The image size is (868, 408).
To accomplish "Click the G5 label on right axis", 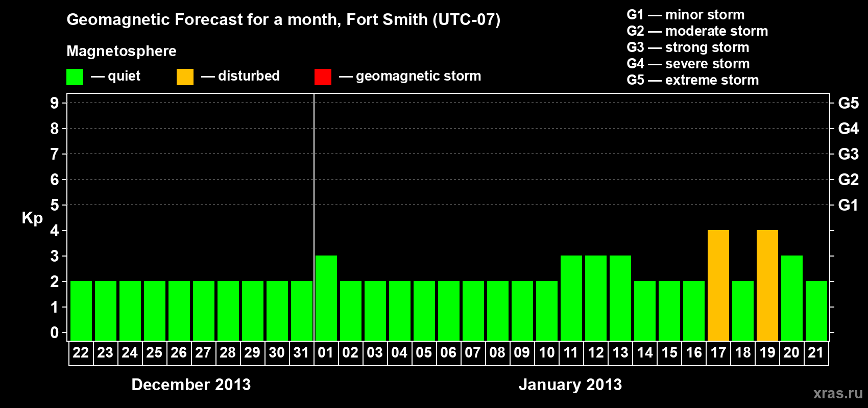I will [849, 103].
